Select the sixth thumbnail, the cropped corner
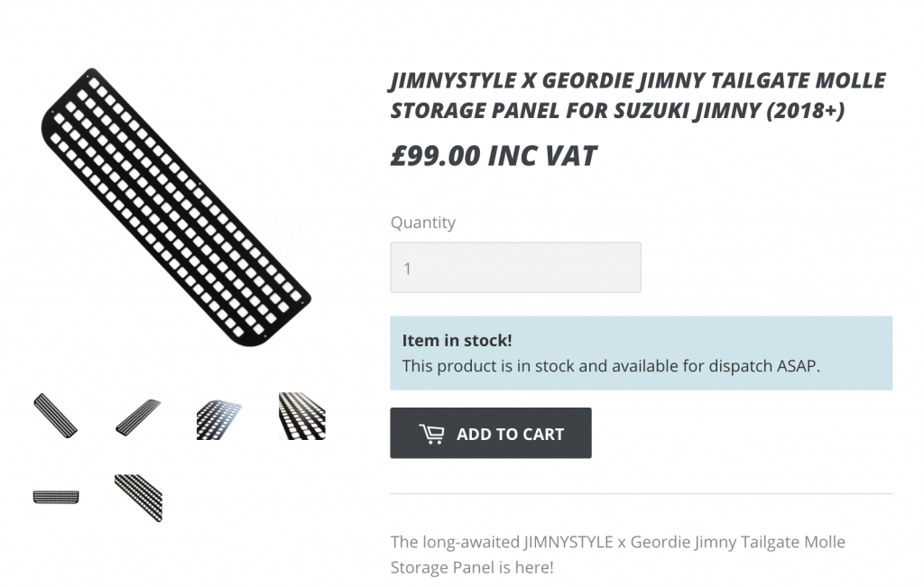Viewport: 924px width, 587px height. [138, 498]
